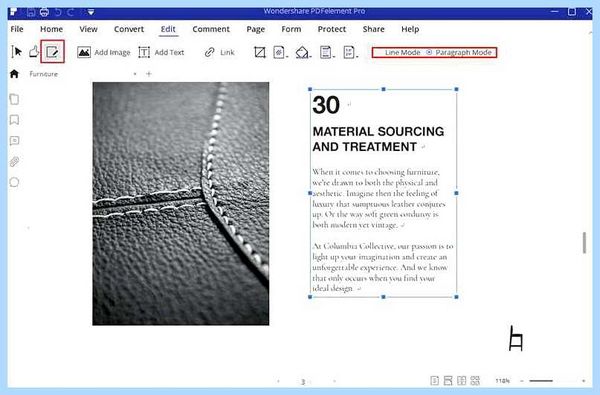Viewport: 600px width, 395px height.
Task: Click the PDFelement app logo icon
Action: [x=13, y=12]
